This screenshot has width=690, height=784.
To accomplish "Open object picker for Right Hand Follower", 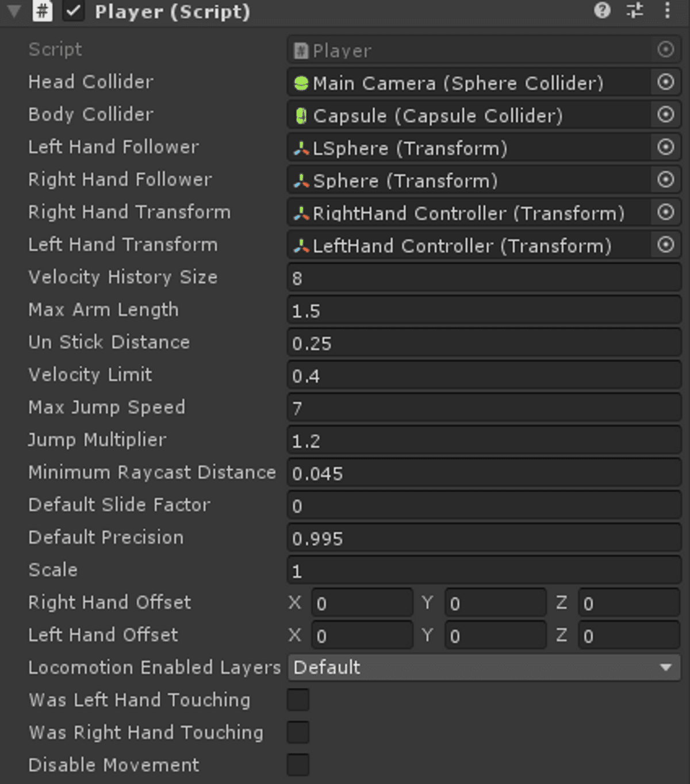I will [x=665, y=180].
